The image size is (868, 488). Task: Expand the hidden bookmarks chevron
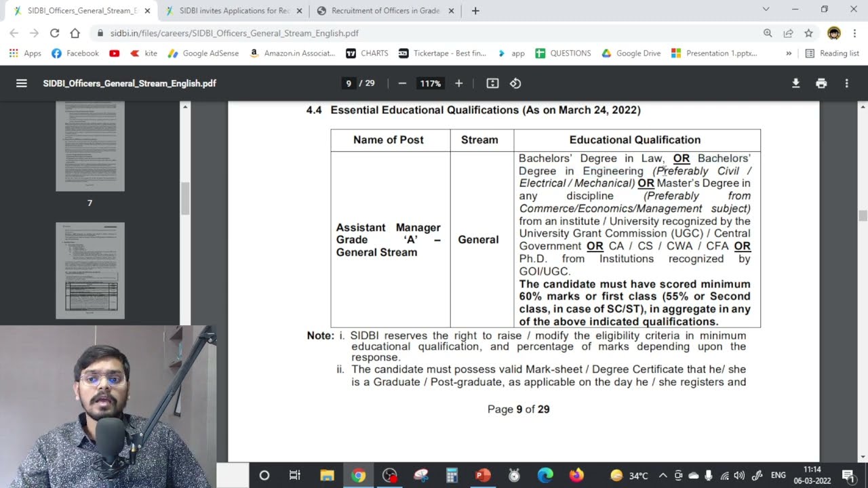coord(789,53)
